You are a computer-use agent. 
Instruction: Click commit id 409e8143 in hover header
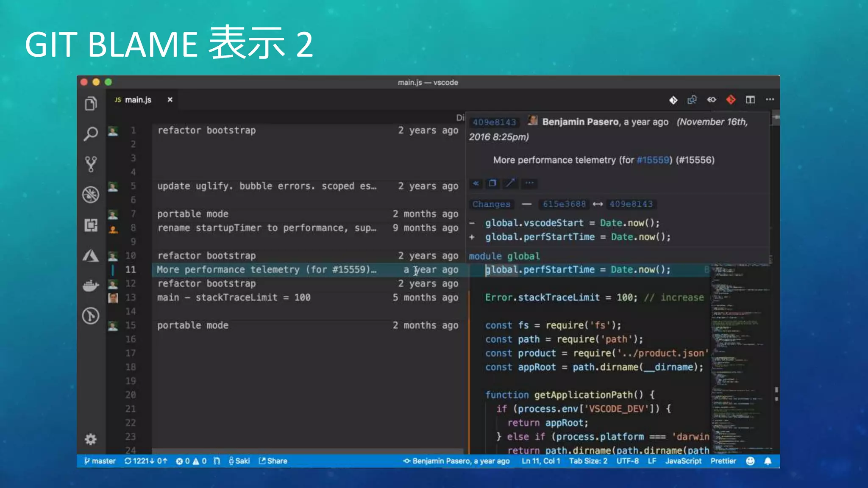point(494,122)
